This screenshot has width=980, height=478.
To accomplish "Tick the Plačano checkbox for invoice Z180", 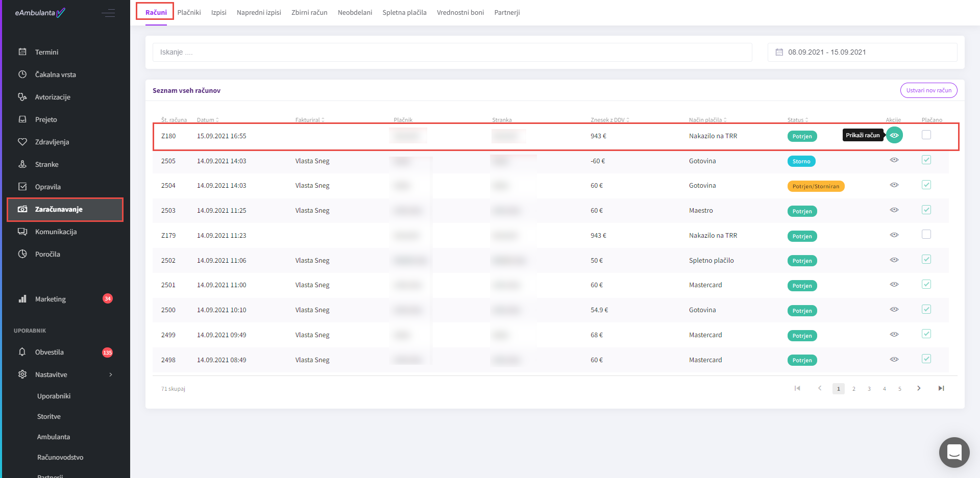I will tap(926, 135).
